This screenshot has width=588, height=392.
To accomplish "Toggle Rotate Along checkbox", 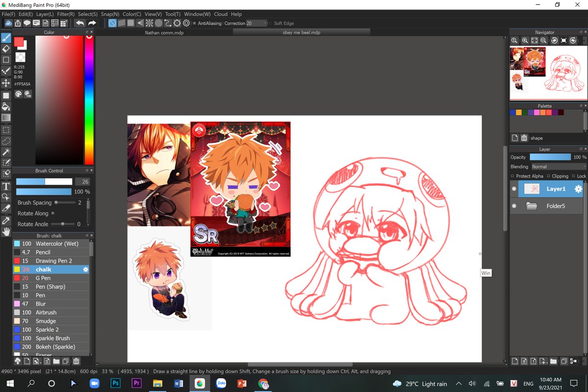I will (x=52, y=213).
